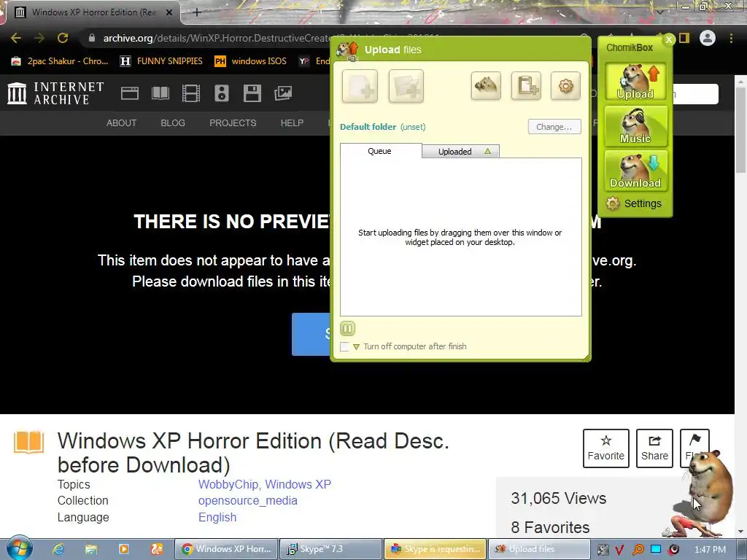Screen dimensions: 747x560
Task: Switch to Skype is requesting taskbar button
Action: pos(435,549)
